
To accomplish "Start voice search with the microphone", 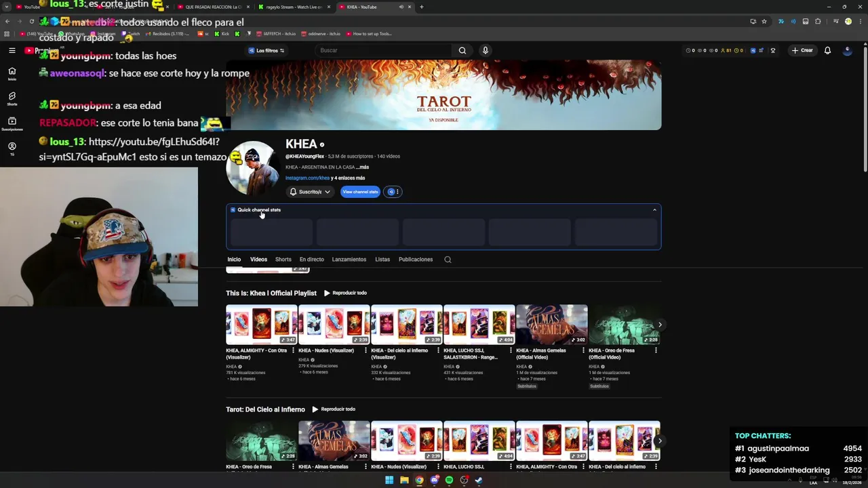I will coord(485,50).
